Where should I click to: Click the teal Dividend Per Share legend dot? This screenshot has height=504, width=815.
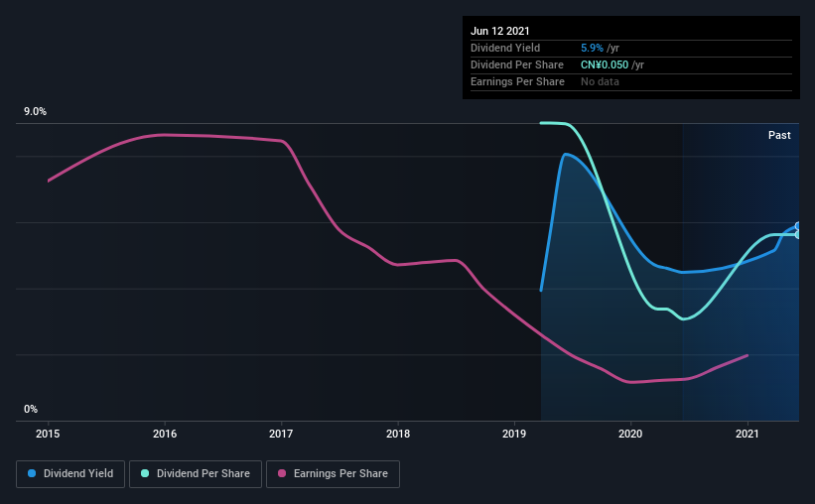[145, 473]
